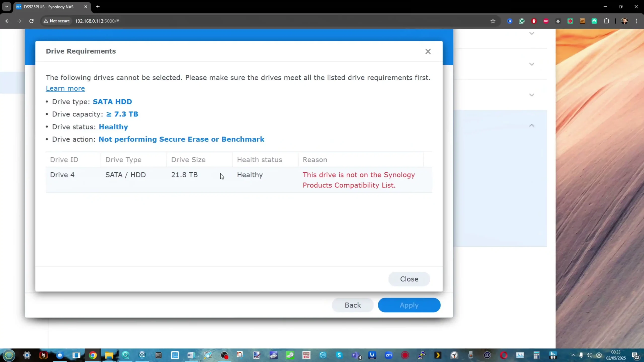Open the volume speaker tray icon

589,355
